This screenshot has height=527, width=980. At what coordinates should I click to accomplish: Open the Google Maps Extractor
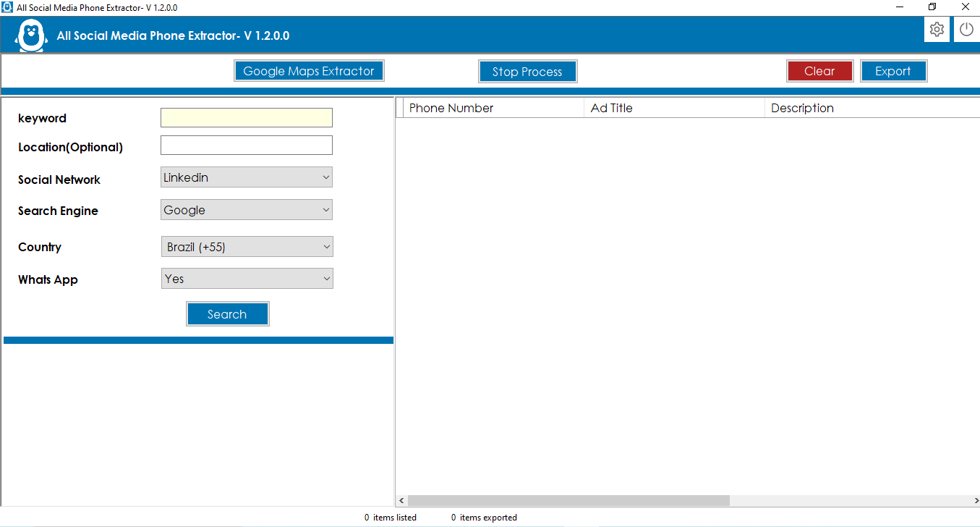click(x=309, y=70)
